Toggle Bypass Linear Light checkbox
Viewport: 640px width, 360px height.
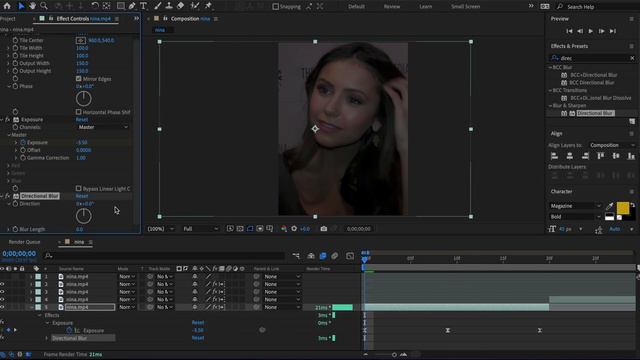click(x=78, y=188)
